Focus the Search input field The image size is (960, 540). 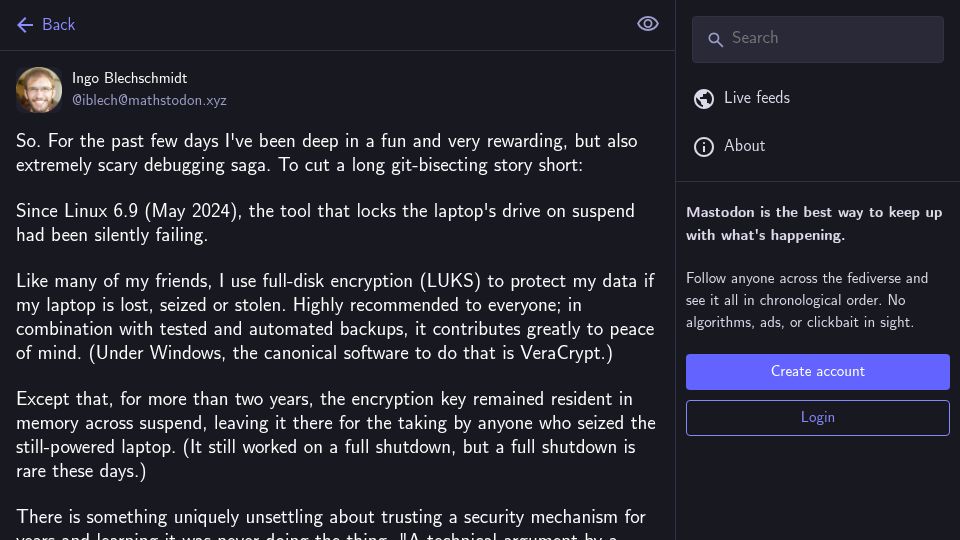click(x=817, y=39)
